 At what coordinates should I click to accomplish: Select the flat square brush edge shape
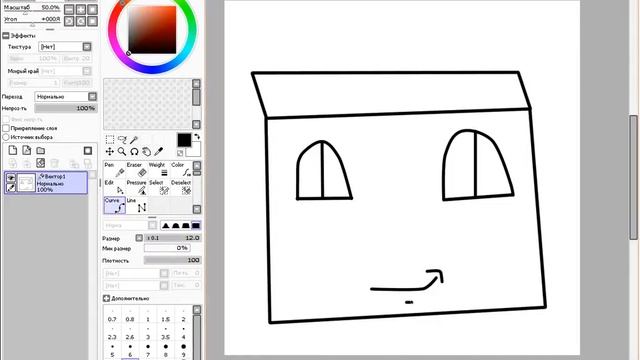click(x=196, y=225)
